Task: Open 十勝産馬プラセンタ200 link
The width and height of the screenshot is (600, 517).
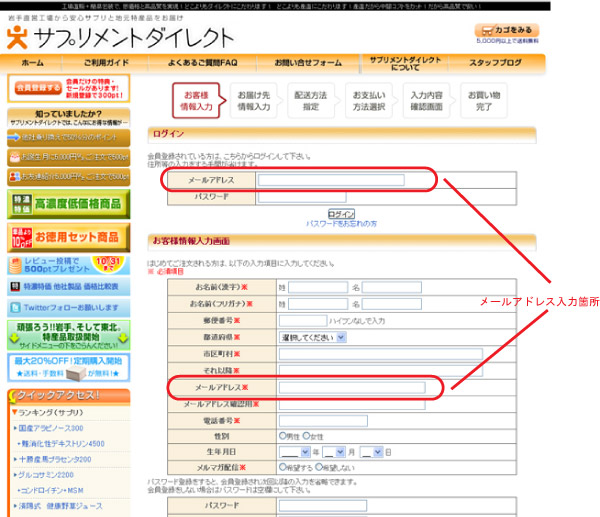Action: [55, 460]
